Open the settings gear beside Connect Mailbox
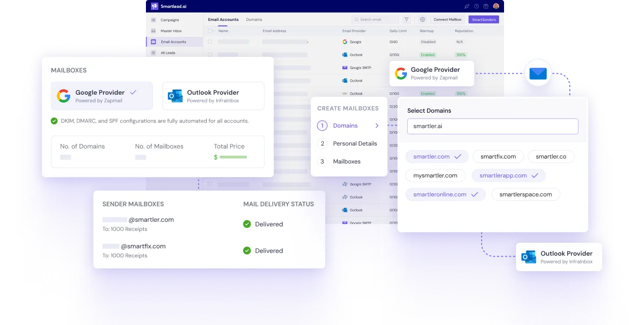Viewport: 644px width, 325px height. (x=422, y=19)
